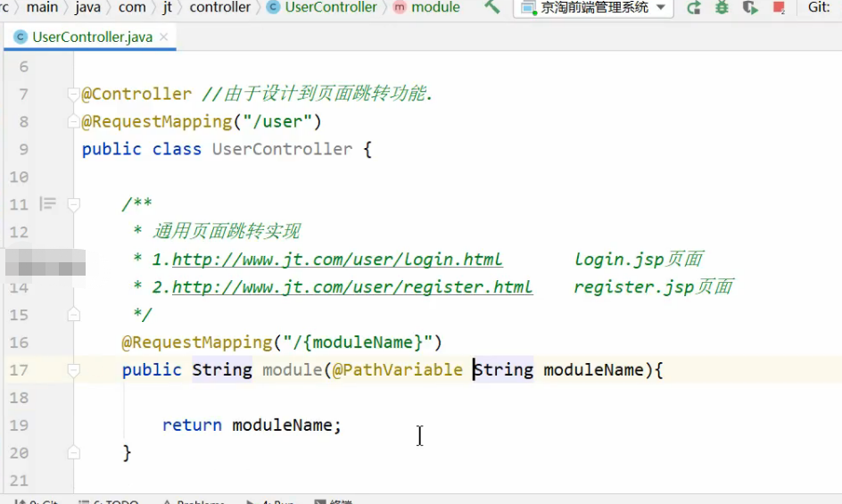Open the login.html URL link in comment
This screenshot has width=842, height=504.
click(337, 260)
